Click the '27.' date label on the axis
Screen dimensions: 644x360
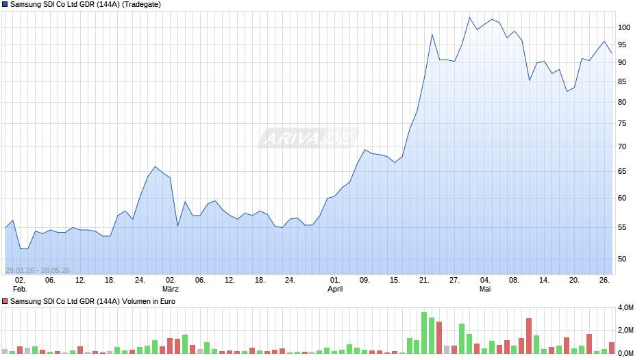coord(454,280)
